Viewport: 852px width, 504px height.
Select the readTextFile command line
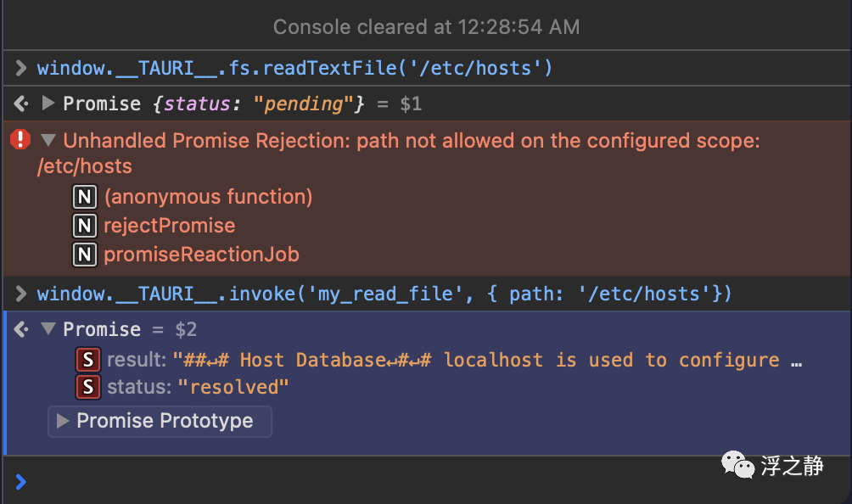[x=294, y=68]
